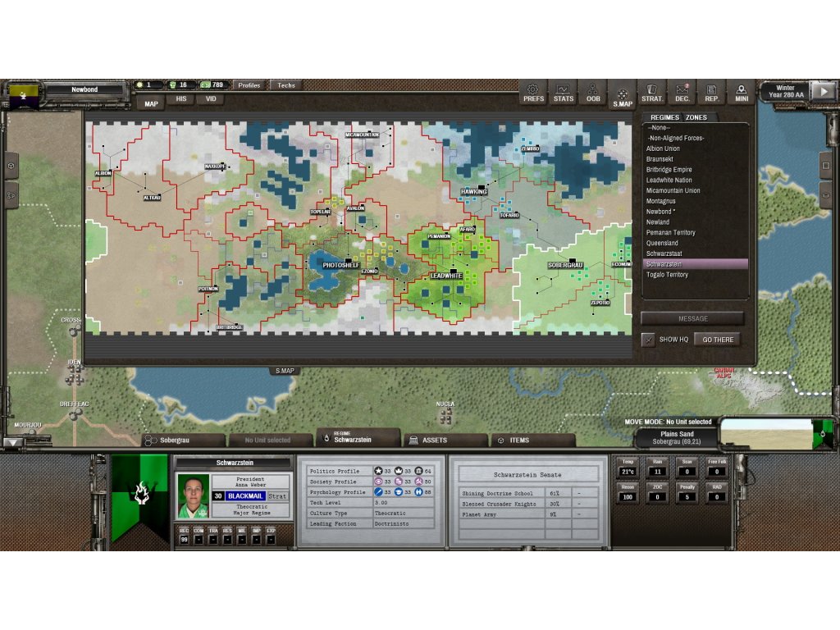840x630 pixels.
Task: Click the IMP icon button under portrait
Action: (x=257, y=536)
